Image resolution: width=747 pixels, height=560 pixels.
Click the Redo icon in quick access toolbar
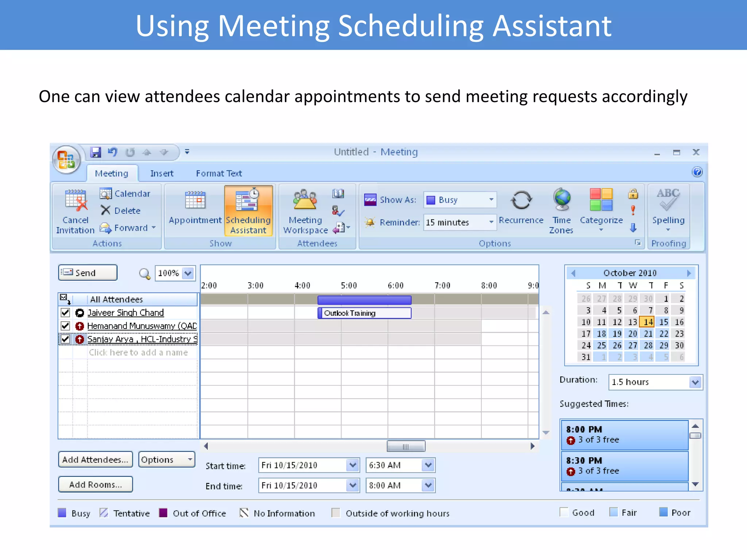pos(130,152)
